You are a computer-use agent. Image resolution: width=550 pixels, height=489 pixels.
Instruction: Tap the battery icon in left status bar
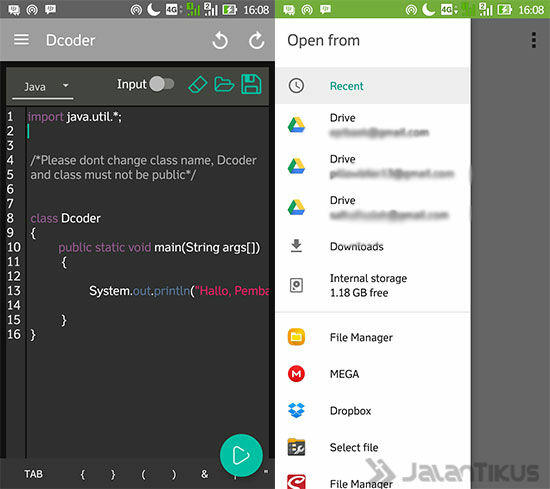229,9
